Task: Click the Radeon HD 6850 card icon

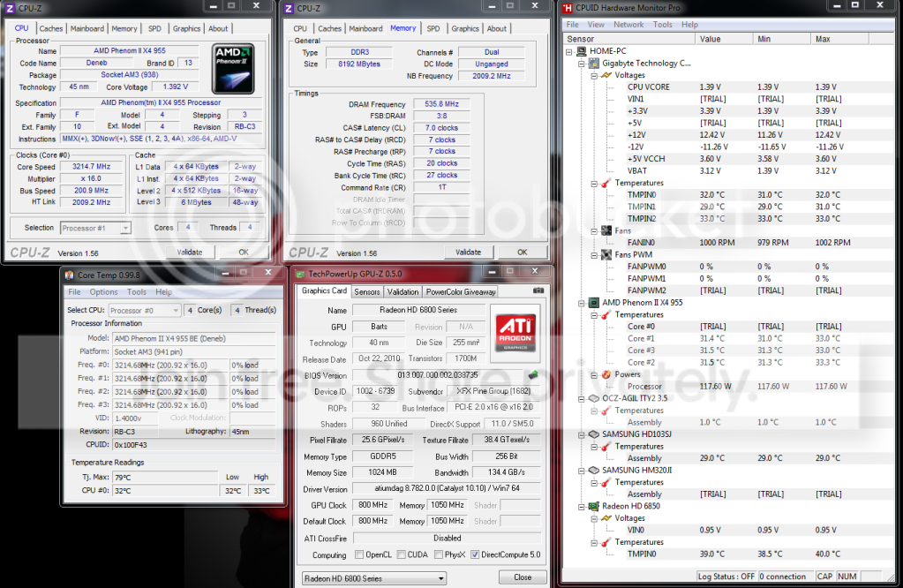Action: coord(594,506)
